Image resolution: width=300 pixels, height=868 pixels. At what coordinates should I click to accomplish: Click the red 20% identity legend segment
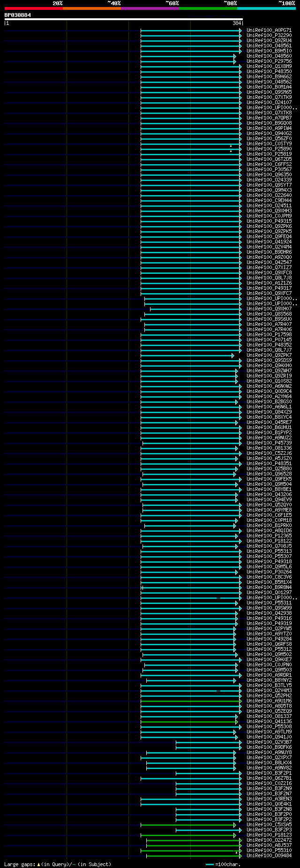tap(34, 8)
